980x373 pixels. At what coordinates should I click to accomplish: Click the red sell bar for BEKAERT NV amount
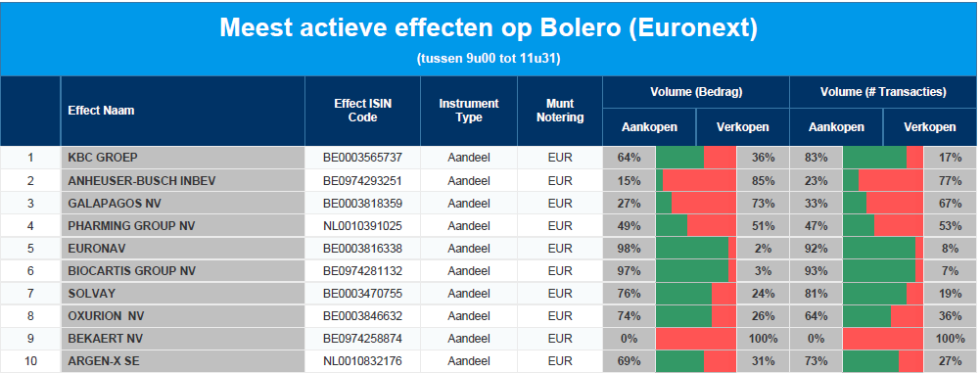tap(696, 339)
